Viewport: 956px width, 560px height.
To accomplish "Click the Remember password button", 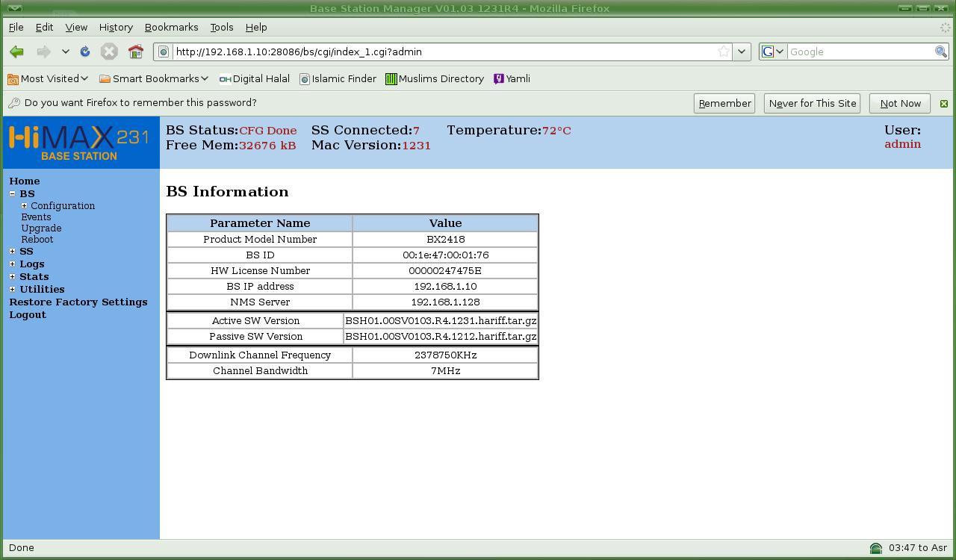I will coord(724,104).
